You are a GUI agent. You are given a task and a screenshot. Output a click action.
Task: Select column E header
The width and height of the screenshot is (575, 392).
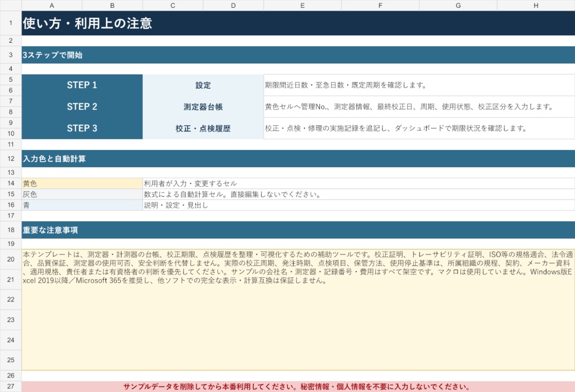(303, 6)
